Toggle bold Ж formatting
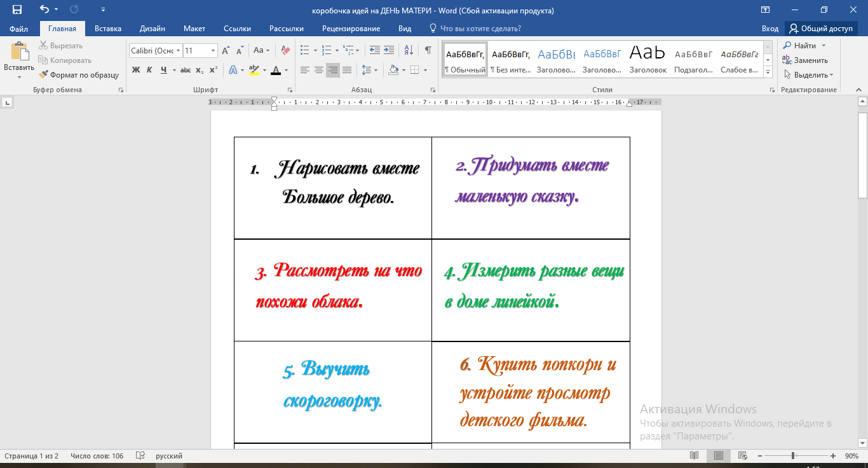 click(135, 70)
